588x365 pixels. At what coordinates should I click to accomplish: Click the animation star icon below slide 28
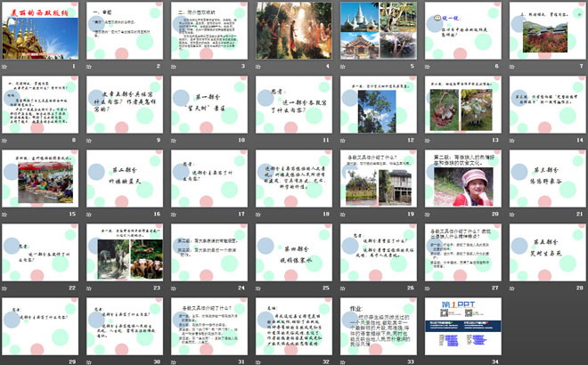coord(512,288)
